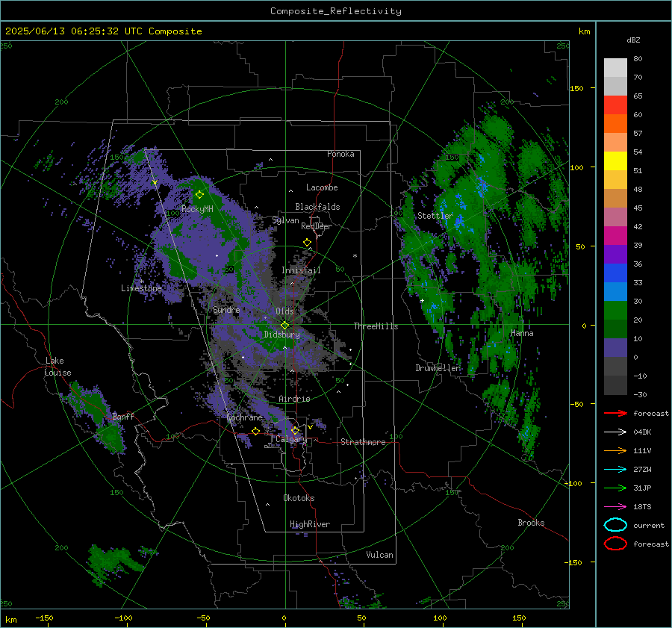
Task: Click the red forecast ellipse legend icon
Action: [615, 544]
